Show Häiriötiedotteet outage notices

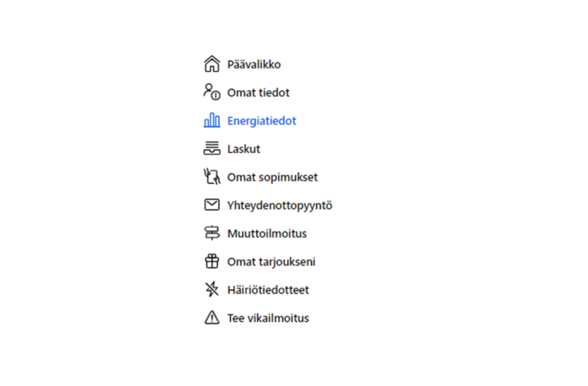[x=268, y=290]
